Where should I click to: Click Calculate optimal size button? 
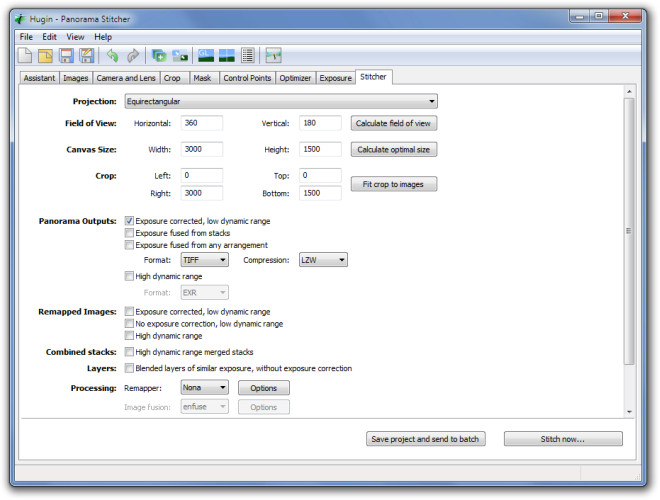tap(394, 149)
